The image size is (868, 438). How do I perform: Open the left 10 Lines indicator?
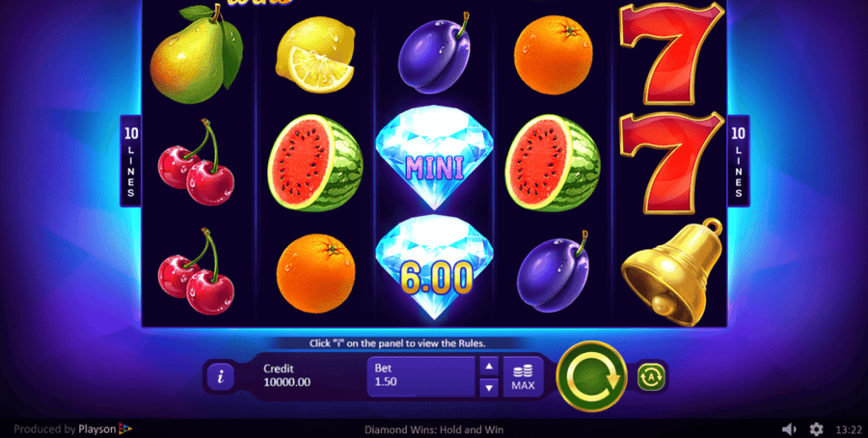(x=130, y=161)
